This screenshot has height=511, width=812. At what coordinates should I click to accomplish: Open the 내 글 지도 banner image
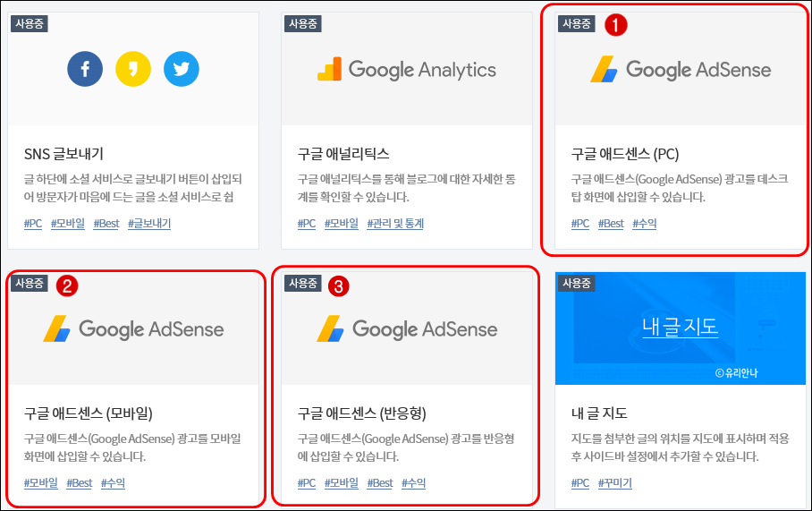pos(681,328)
